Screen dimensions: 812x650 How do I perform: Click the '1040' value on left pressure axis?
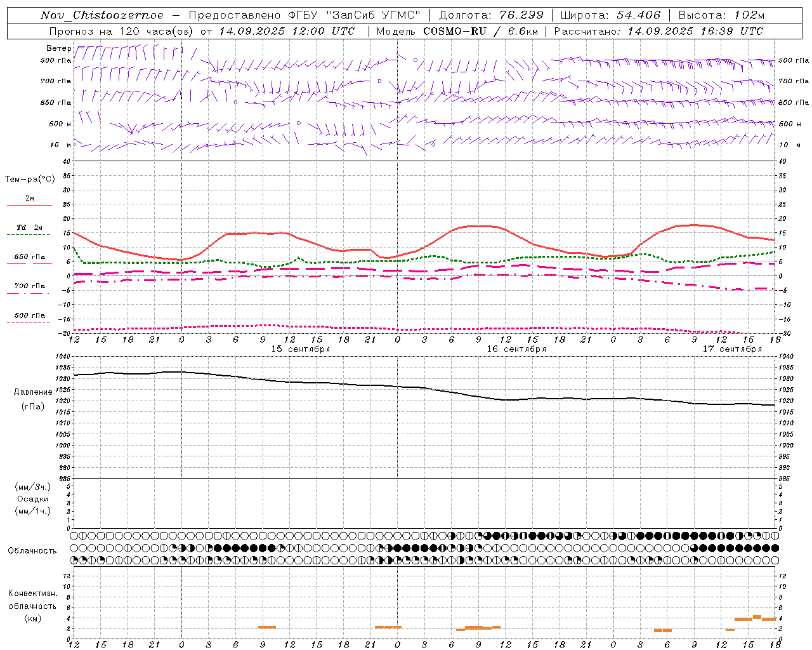coord(62,357)
